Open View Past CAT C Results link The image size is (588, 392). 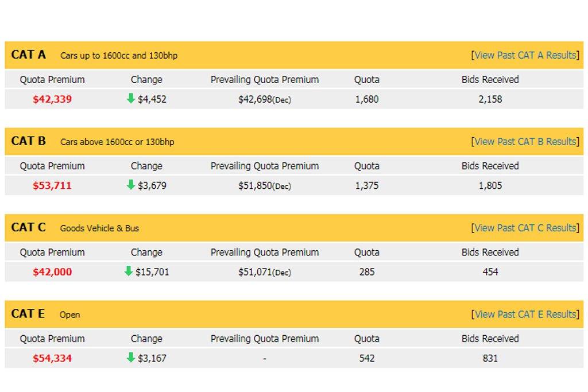click(x=525, y=228)
